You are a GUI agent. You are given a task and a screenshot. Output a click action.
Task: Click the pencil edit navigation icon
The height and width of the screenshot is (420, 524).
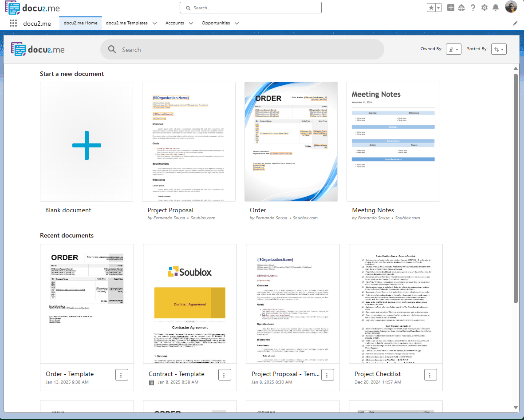pyautogui.click(x=515, y=23)
